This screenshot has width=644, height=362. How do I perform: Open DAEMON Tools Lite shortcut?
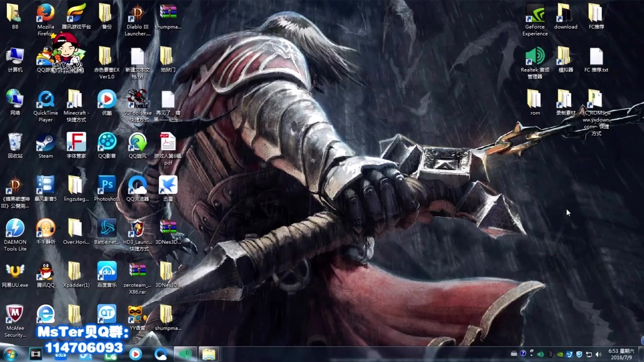tap(15, 235)
